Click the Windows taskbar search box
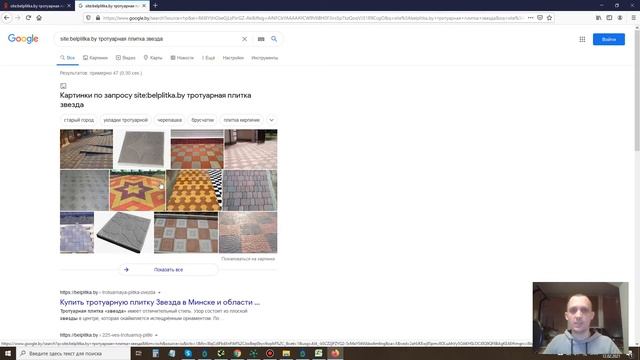The height and width of the screenshot is (360, 640). point(73,353)
